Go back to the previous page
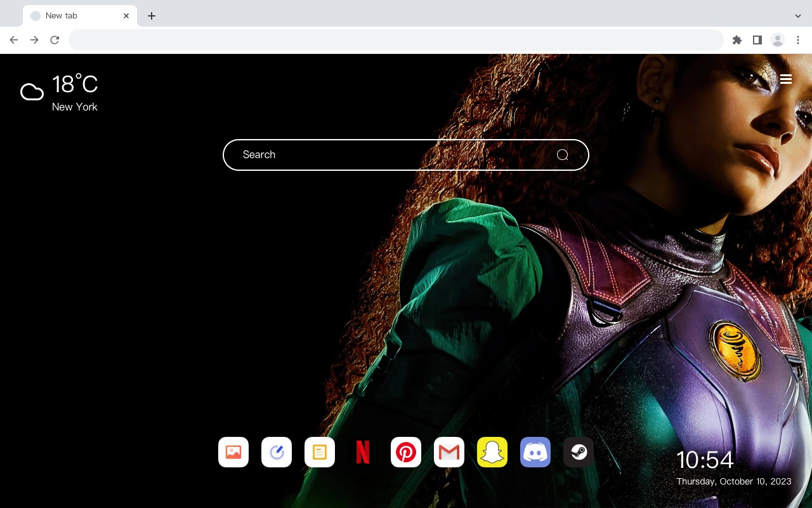812x508 pixels. coord(14,40)
